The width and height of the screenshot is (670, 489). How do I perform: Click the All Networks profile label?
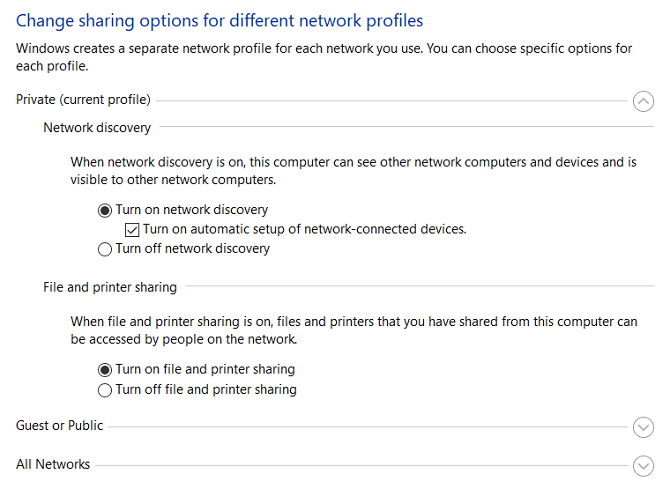53,464
